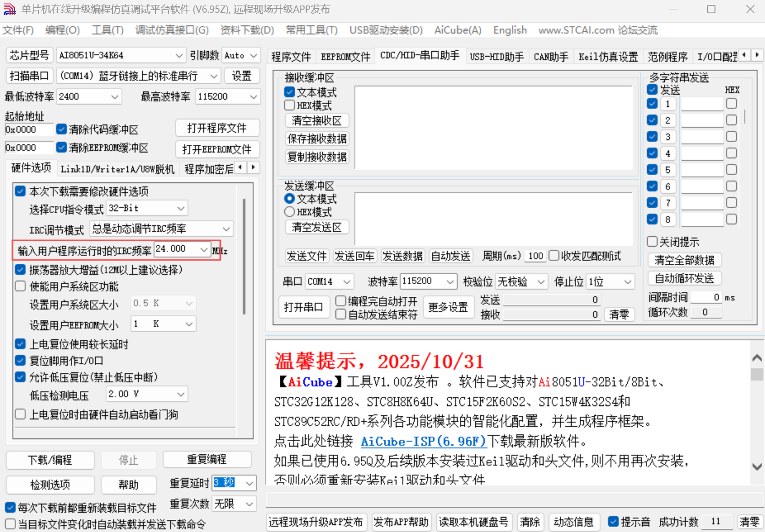The image size is (765, 532).
Task: Open the 工具(I) menu
Action: [x=107, y=30]
